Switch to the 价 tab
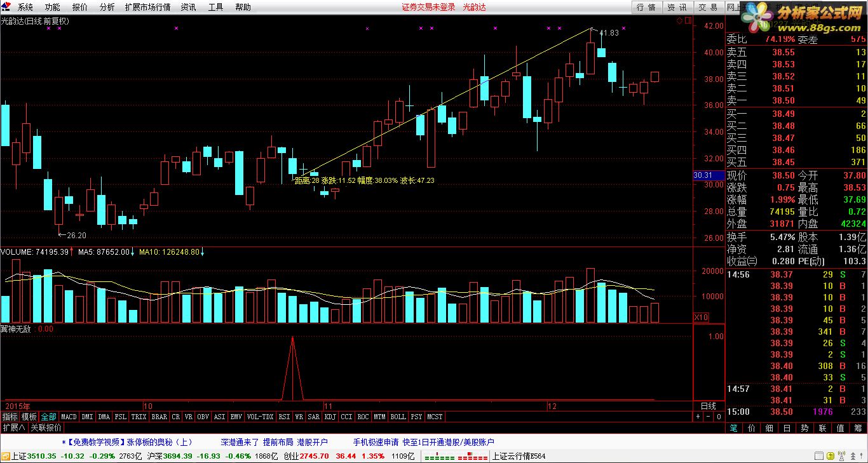 tap(752, 429)
